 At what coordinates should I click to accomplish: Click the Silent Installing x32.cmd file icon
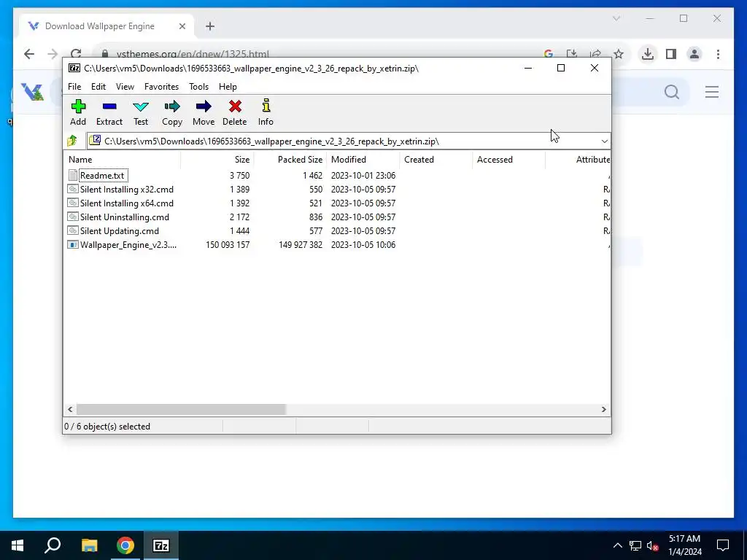coord(72,189)
